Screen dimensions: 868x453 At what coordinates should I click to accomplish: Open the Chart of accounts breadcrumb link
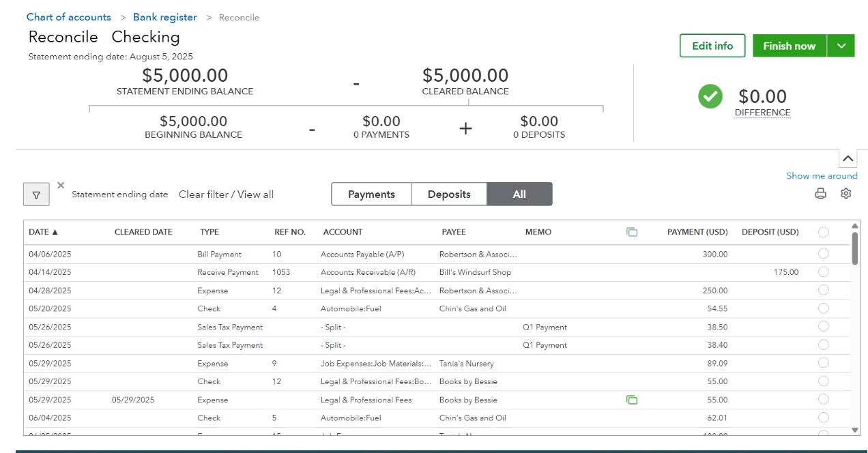click(x=68, y=17)
